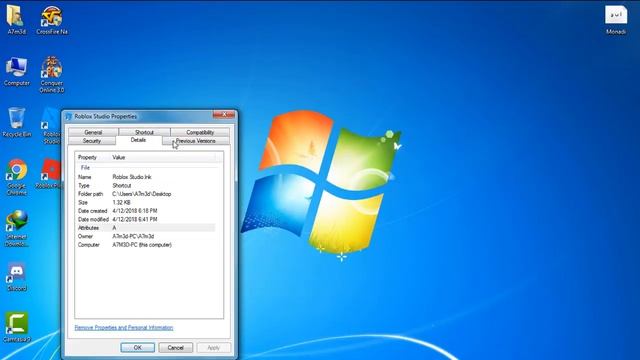Viewport: 640px width, 360px height.
Task: Select the Computer value A7M3D-PC (this computer)
Action: (x=142, y=245)
